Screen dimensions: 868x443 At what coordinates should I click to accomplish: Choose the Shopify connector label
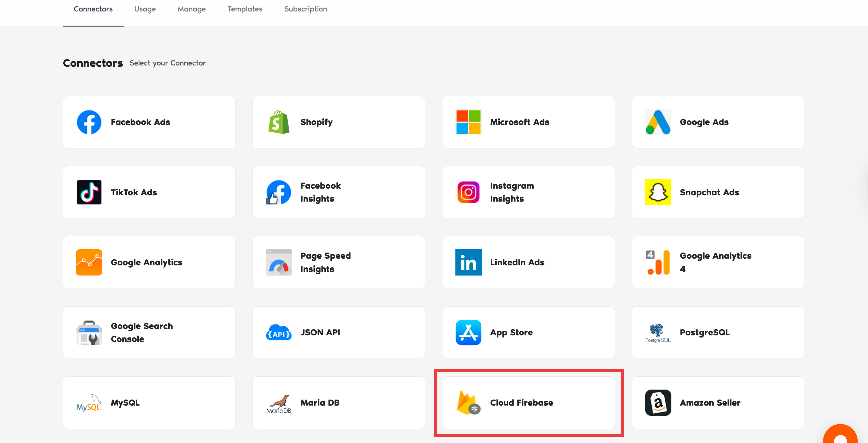tap(316, 122)
